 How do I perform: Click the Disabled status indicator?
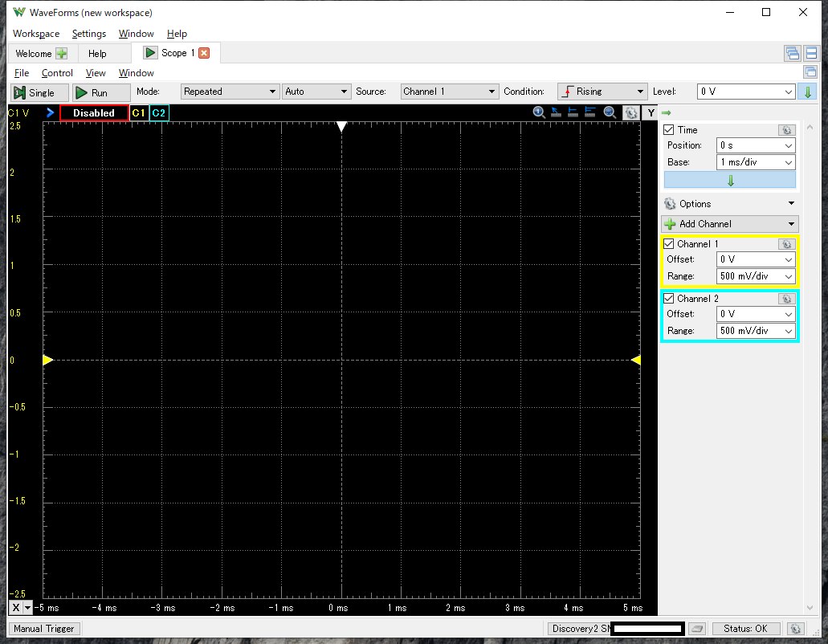[94, 113]
